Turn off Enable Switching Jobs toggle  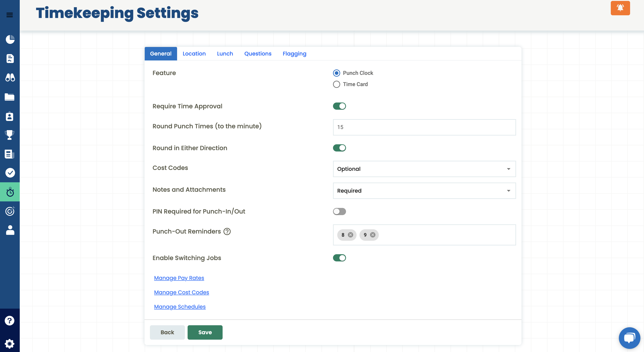(339, 258)
